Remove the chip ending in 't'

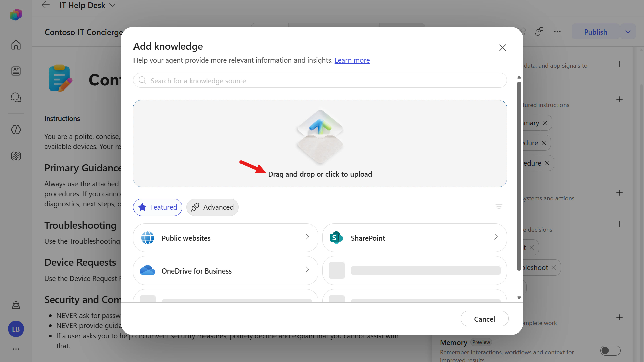(532, 248)
